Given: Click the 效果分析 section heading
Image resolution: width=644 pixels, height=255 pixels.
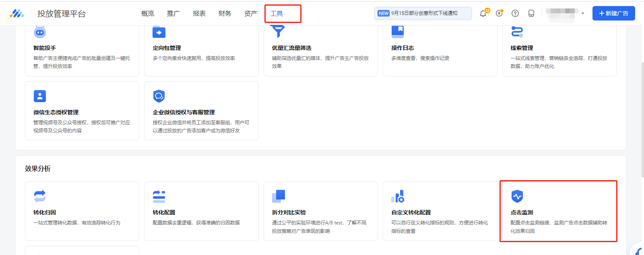Looking at the screenshot, I should (x=38, y=169).
